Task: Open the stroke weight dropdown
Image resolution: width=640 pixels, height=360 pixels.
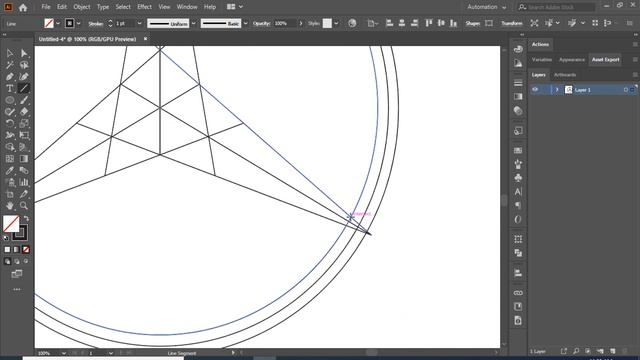Action: coord(139,24)
